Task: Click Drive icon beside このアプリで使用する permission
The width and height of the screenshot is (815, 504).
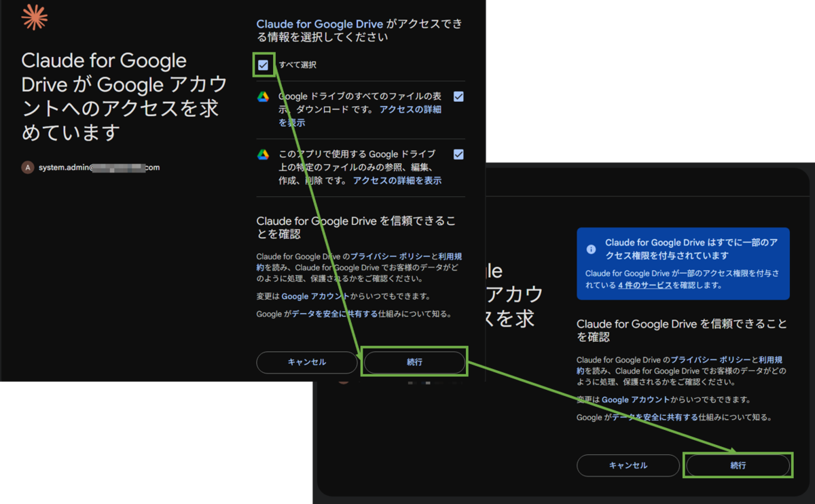Action: point(263,154)
